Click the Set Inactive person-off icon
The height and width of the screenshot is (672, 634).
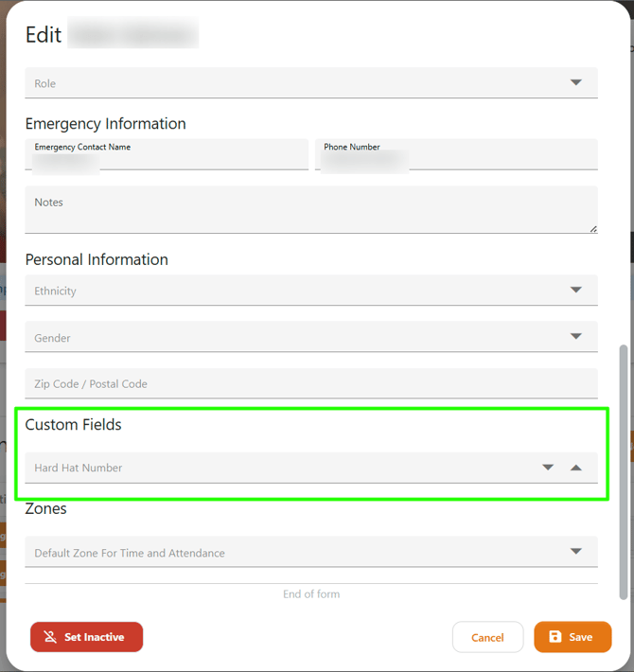pos(50,637)
